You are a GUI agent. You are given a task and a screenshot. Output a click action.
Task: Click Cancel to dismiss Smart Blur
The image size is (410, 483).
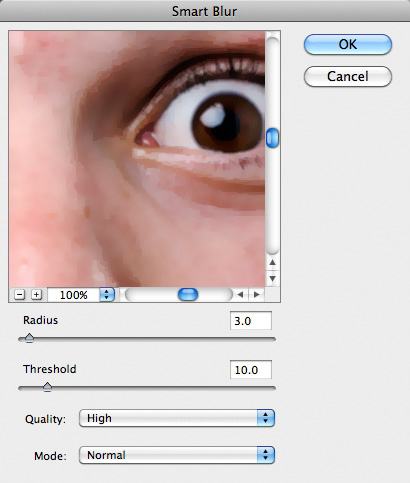[348, 76]
